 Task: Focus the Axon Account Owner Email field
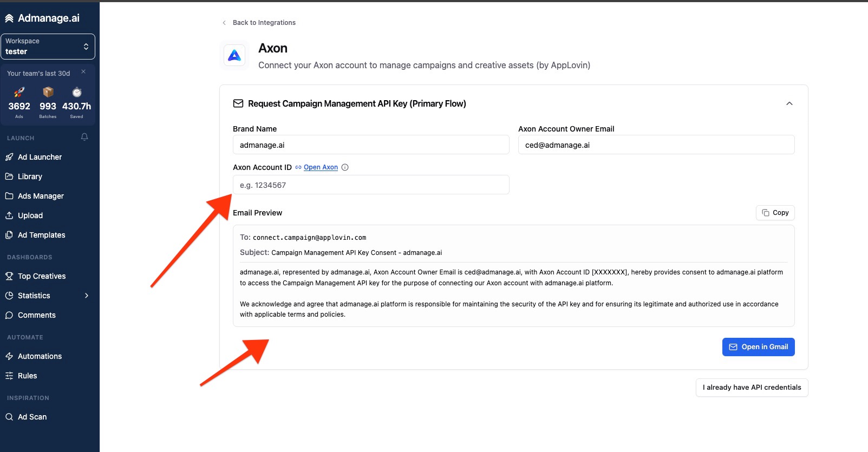coord(656,145)
